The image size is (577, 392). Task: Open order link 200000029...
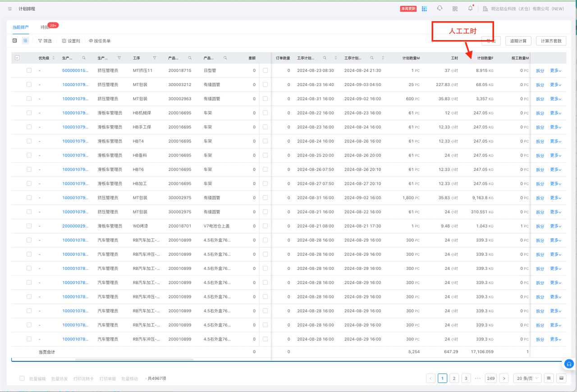click(x=75, y=226)
